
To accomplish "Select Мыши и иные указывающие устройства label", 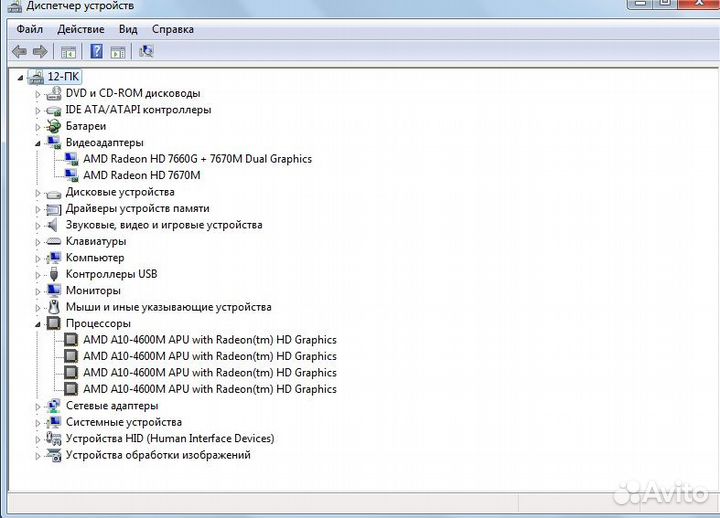I will point(169,307).
